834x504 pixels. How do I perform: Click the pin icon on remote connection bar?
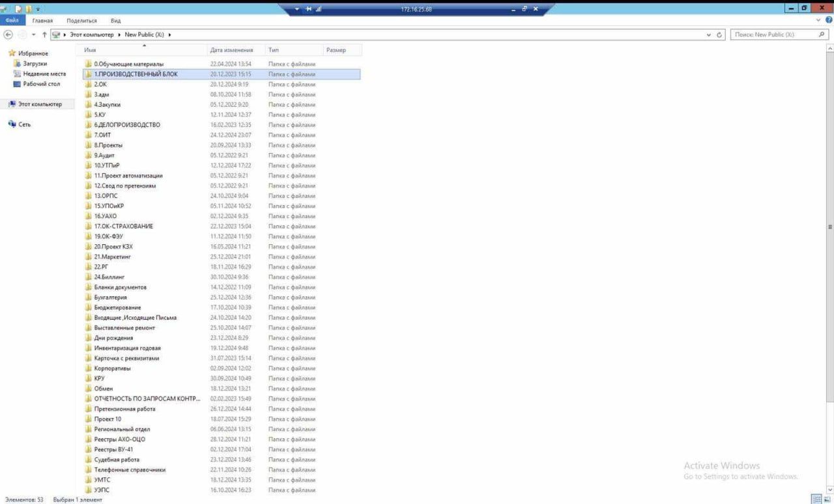coord(298,9)
